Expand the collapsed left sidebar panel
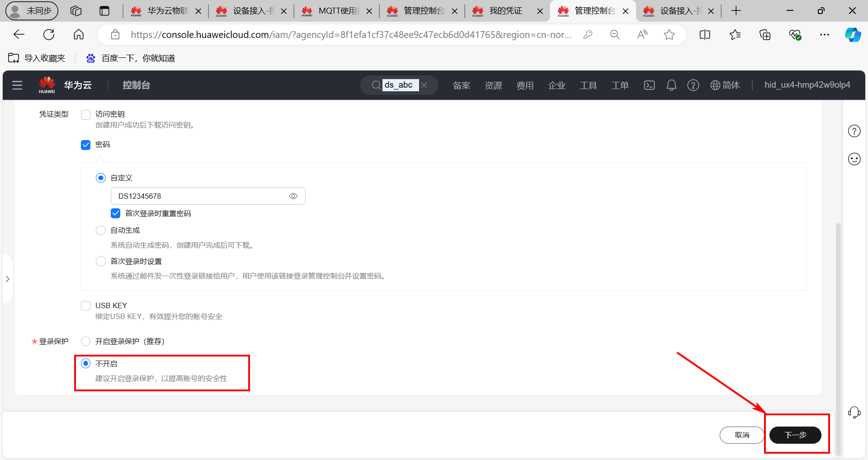This screenshot has width=868, height=460. (7, 279)
